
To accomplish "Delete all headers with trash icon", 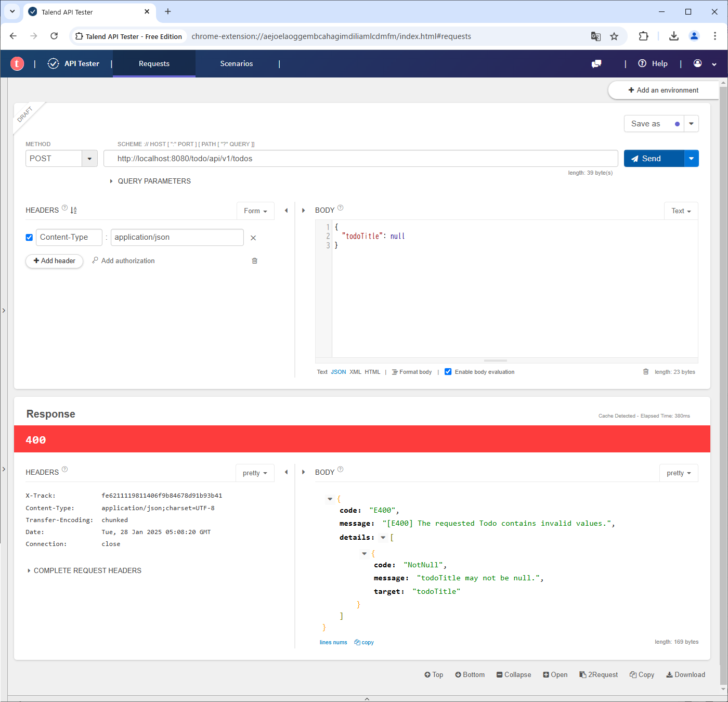I will coord(254,261).
